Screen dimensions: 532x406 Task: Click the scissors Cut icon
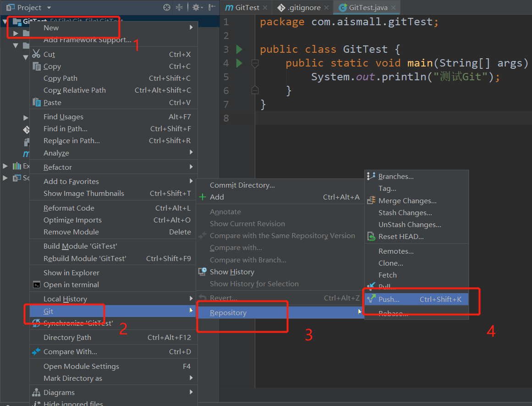(x=36, y=54)
